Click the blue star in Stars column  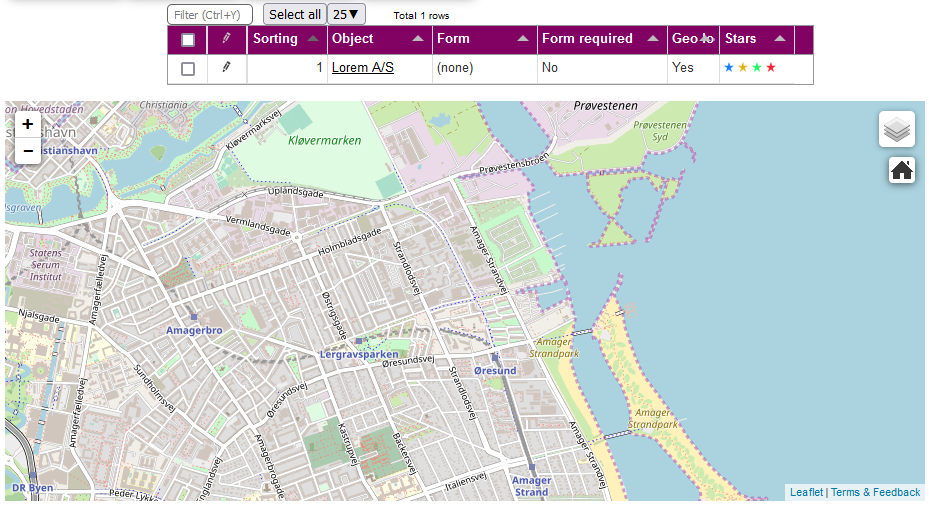tap(729, 68)
